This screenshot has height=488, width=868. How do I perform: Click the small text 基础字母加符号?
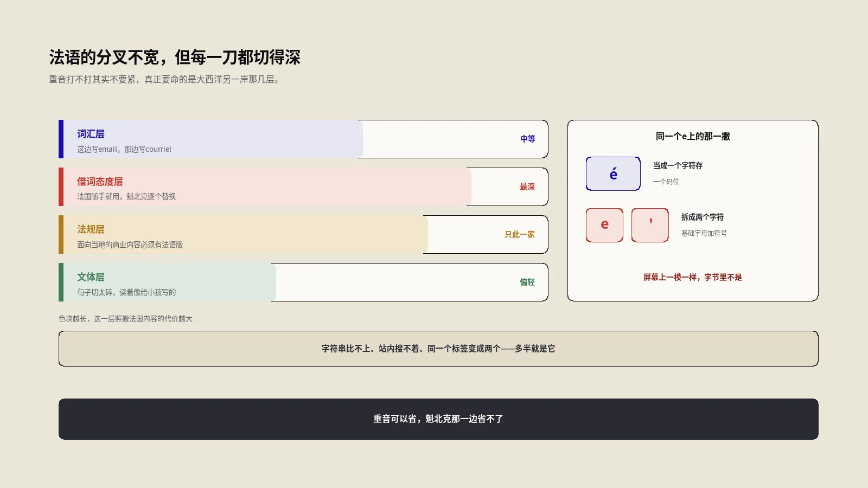coord(704,233)
